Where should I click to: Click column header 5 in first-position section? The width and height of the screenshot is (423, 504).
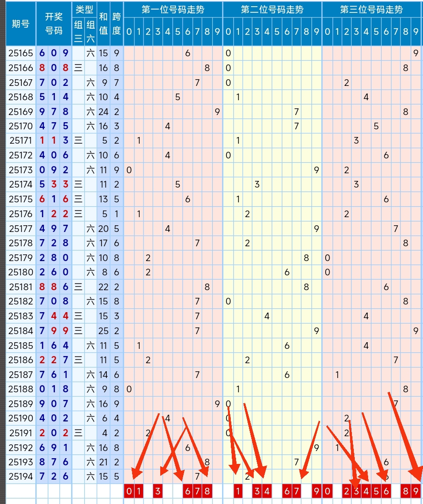click(177, 31)
